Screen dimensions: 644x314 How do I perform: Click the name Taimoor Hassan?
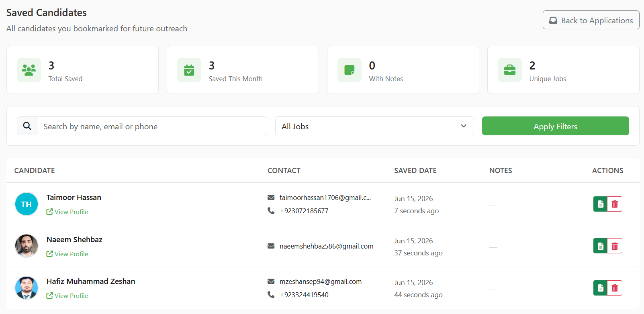(x=74, y=197)
